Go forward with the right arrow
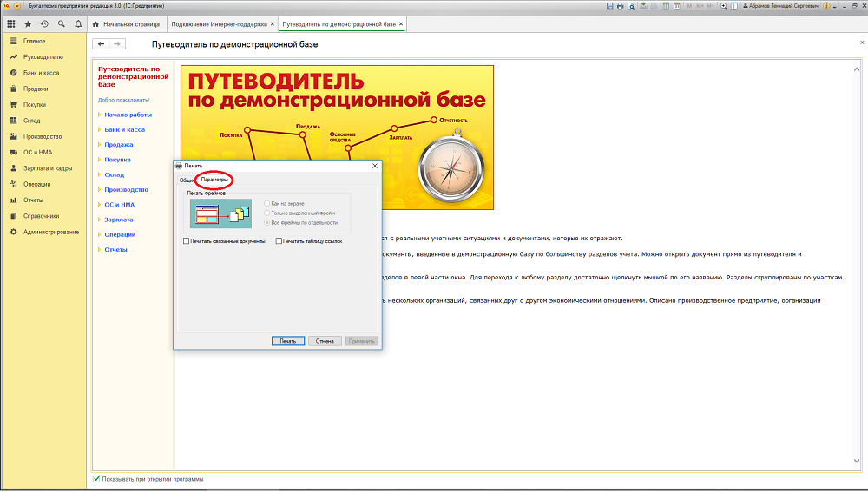 pyautogui.click(x=117, y=43)
